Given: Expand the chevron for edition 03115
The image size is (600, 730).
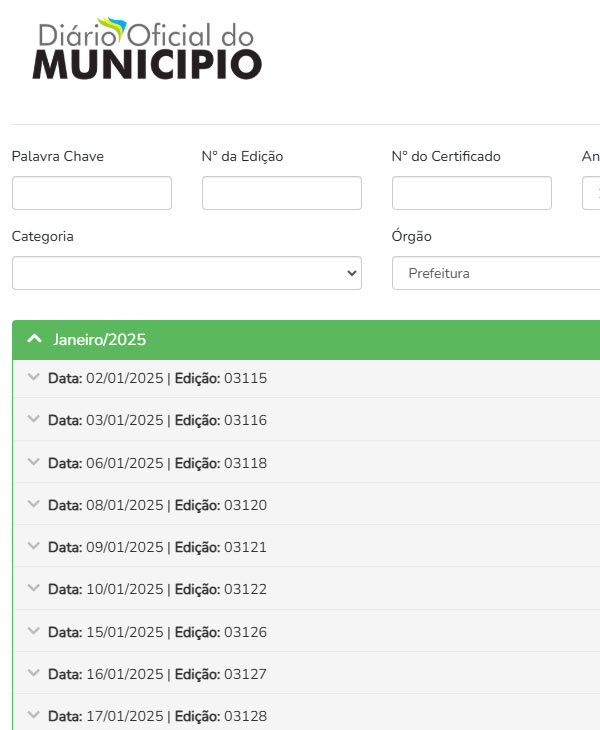Looking at the screenshot, I should tap(33, 378).
